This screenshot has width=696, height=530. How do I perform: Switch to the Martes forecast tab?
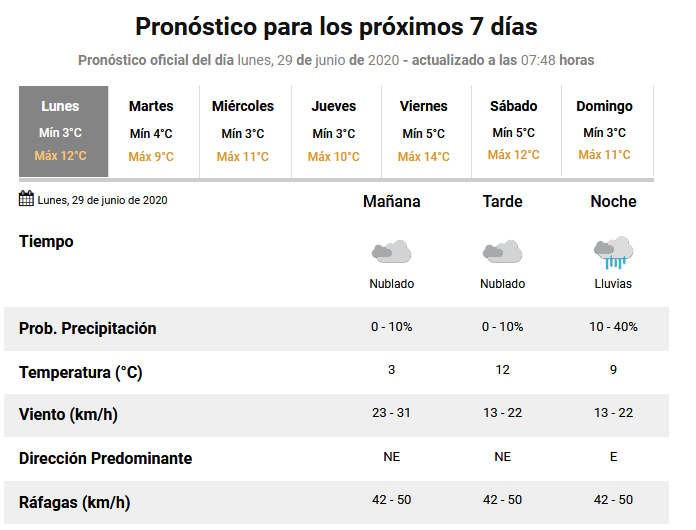pyautogui.click(x=151, y=131)
